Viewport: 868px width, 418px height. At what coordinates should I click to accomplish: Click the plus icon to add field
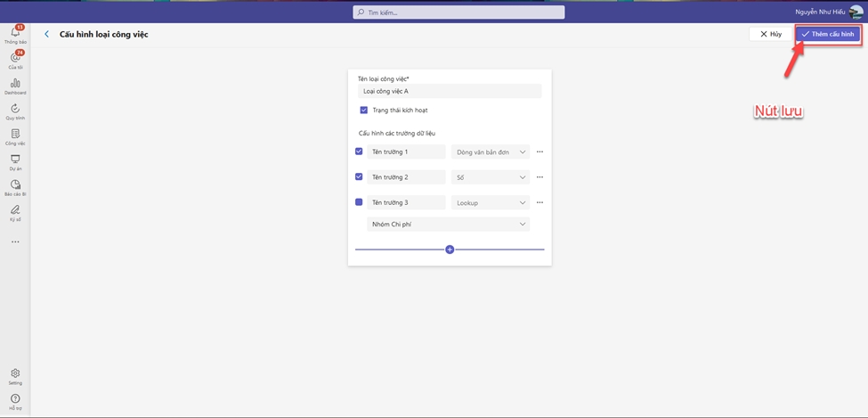point(450,250)
